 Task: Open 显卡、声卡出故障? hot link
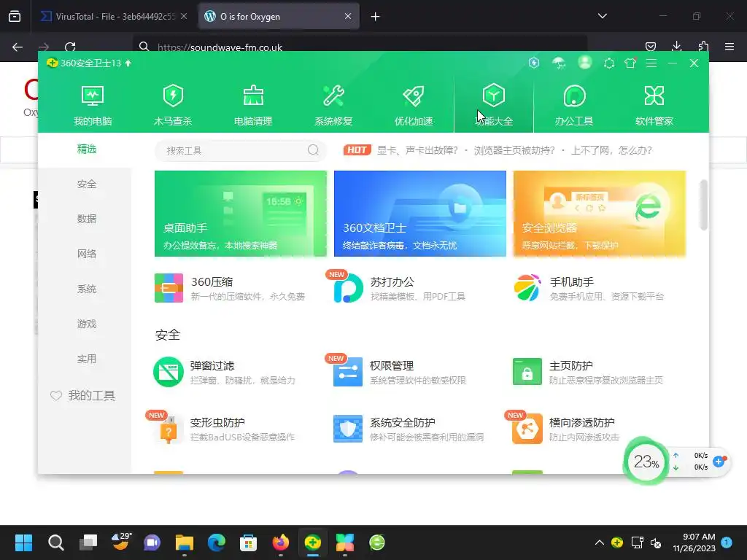click(x=417, y=150)
